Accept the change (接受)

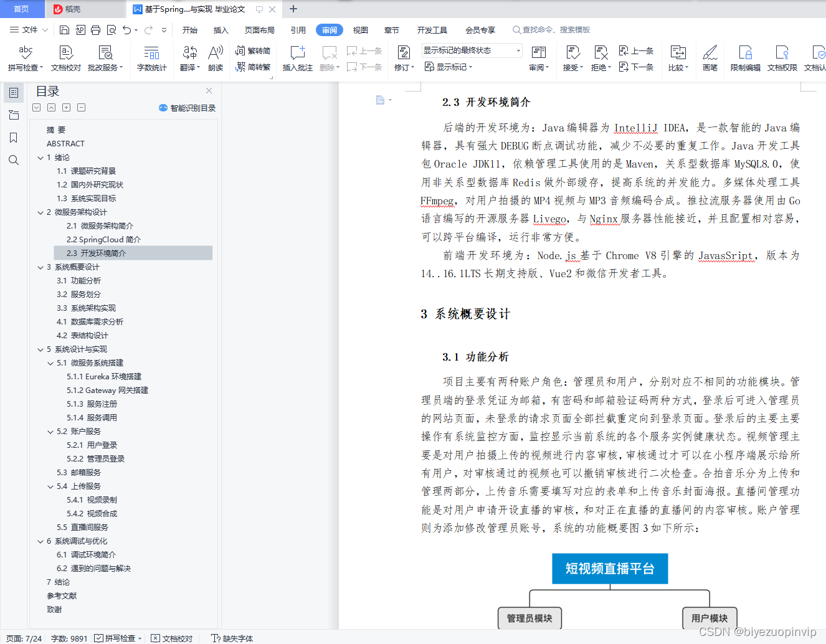[x=572, y=59]
